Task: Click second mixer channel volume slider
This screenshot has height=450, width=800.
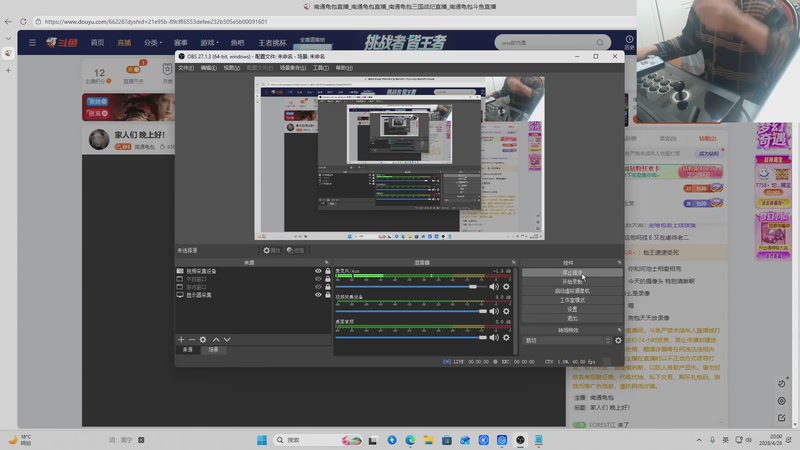Action: (411, 311)
